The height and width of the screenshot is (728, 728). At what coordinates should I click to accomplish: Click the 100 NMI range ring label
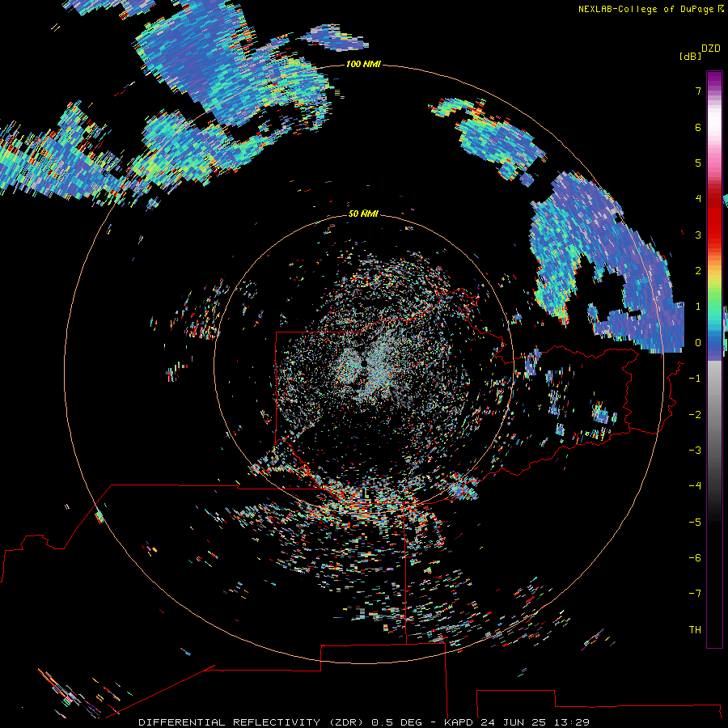pyautogui.click(x=363, y=64)
